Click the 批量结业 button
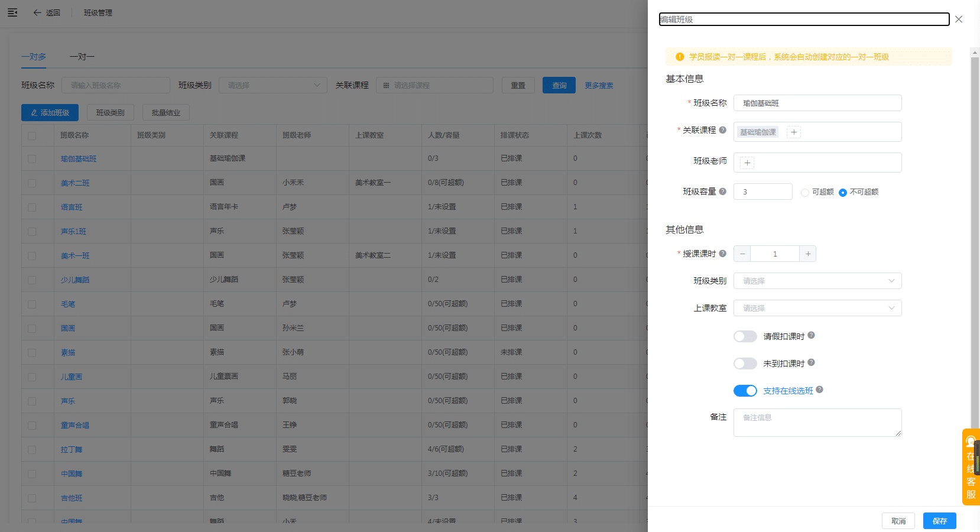Viewport: 980px width, 532px height. tap(166, 112)
